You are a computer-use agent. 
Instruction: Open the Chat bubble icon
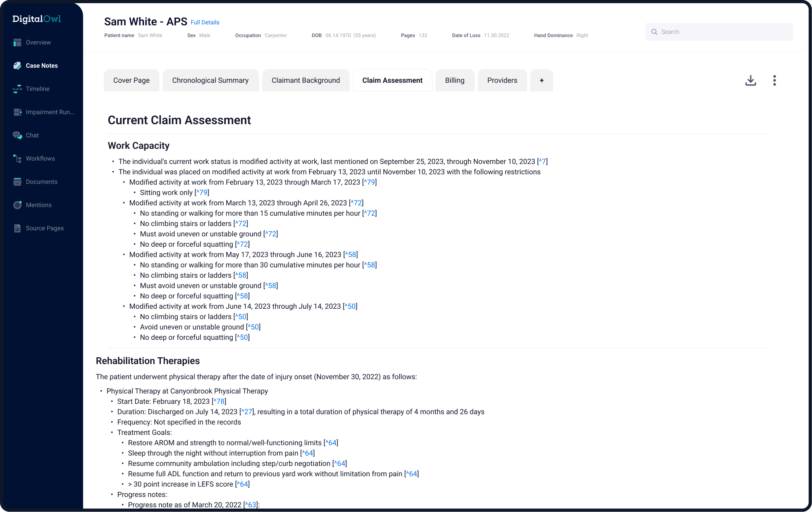[x=17, y=135]
